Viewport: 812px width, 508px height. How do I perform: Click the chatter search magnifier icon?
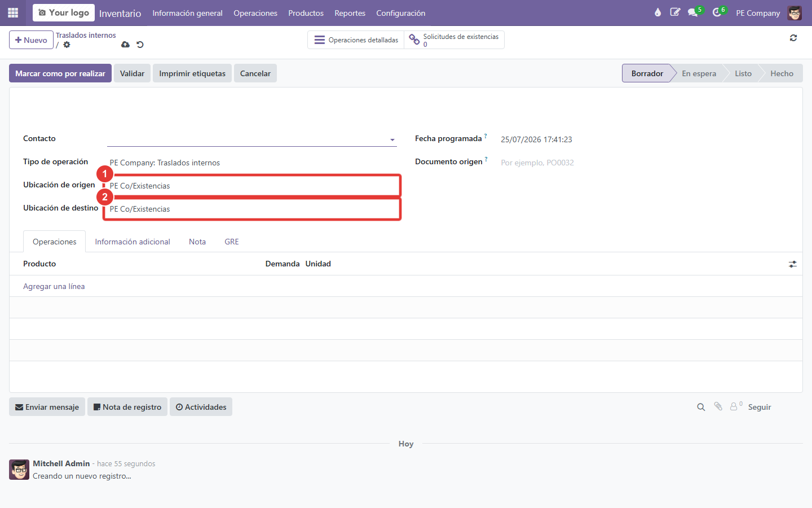tap(701, 407)
